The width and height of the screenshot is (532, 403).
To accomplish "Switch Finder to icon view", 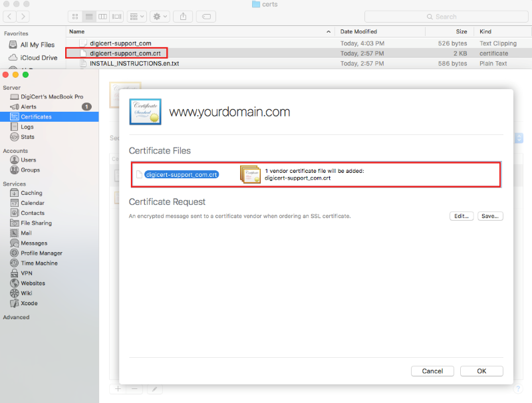I will pos(76,16).
